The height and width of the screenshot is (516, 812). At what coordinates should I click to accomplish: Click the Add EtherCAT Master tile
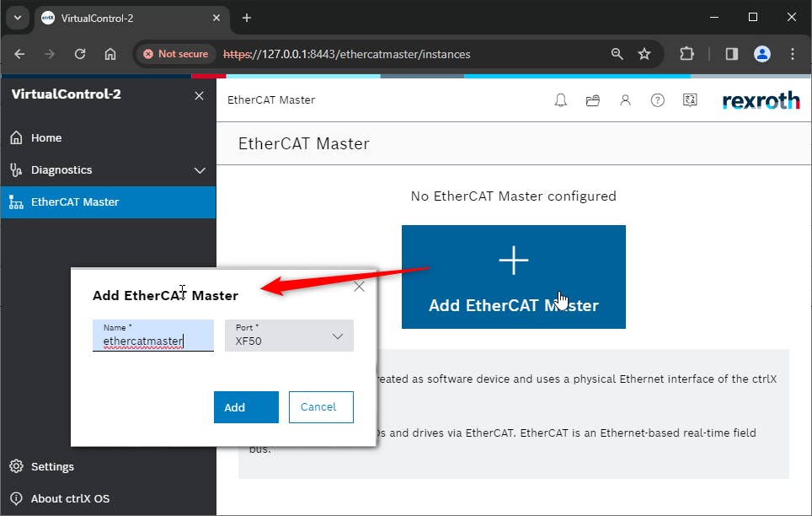click(513, 277)
